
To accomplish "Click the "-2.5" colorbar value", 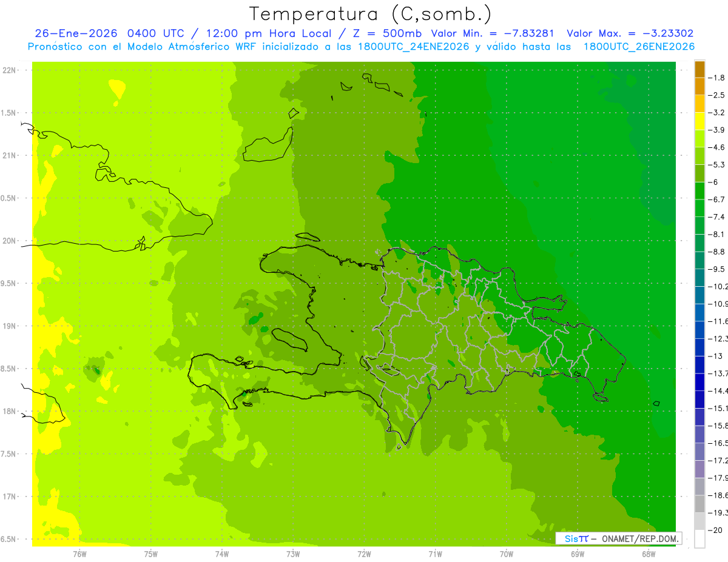I will 716,95.
